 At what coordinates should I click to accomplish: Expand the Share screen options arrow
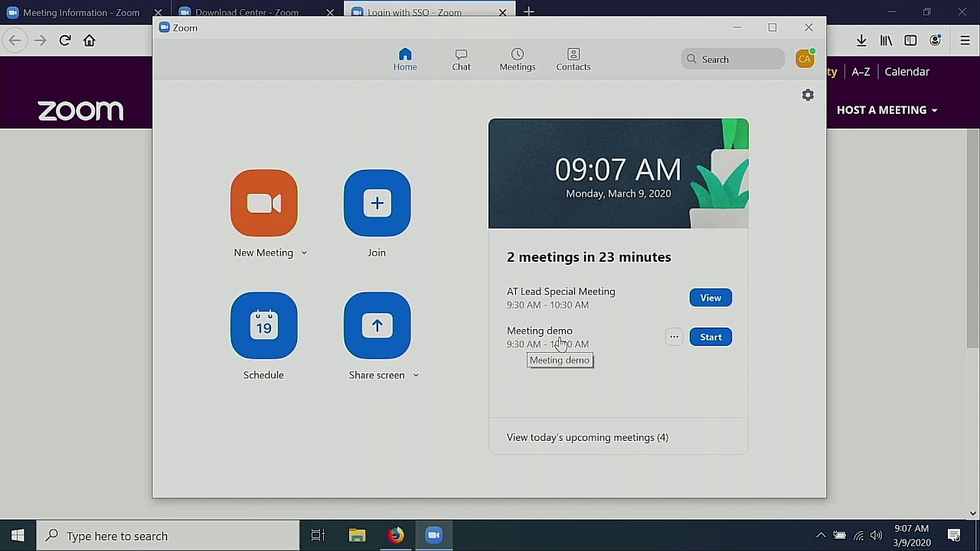click(x=416, y=375)
